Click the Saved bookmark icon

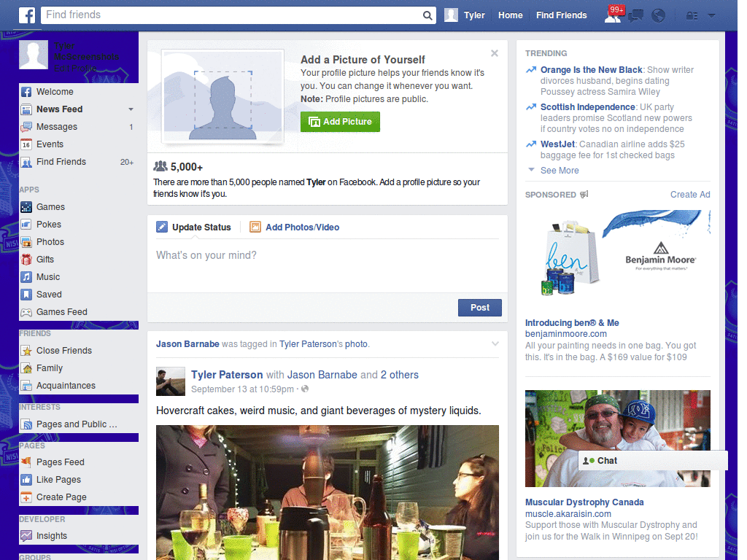click(26, 295)
